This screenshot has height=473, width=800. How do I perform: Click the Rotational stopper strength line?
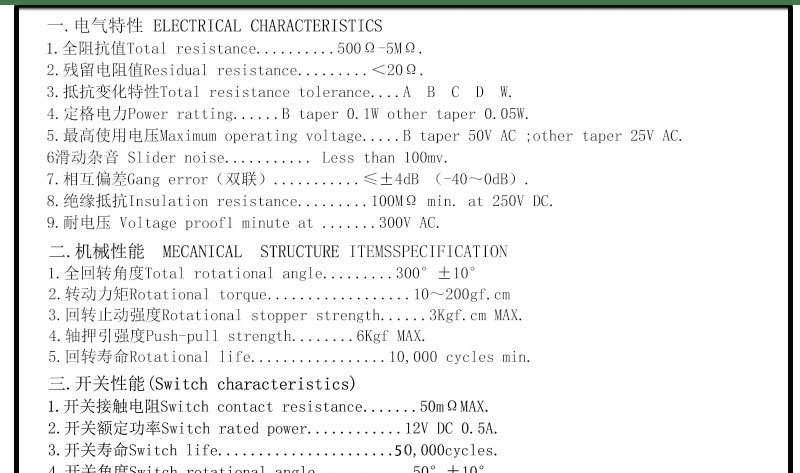pyautogui.click(x=286, y=315)
